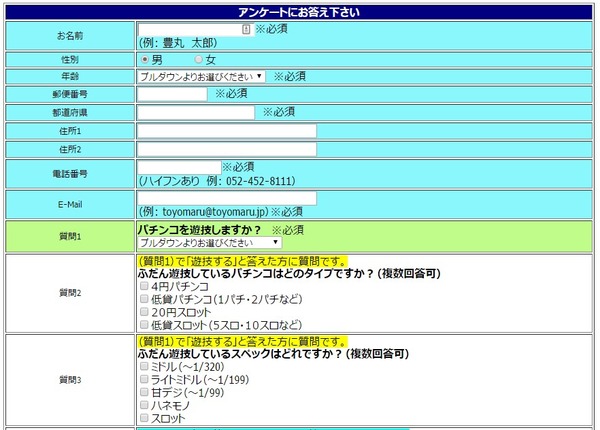Click the 電話番号 label cell
Image resolution: width=600 pixels, height=430 pixels.
coord(70,174)
